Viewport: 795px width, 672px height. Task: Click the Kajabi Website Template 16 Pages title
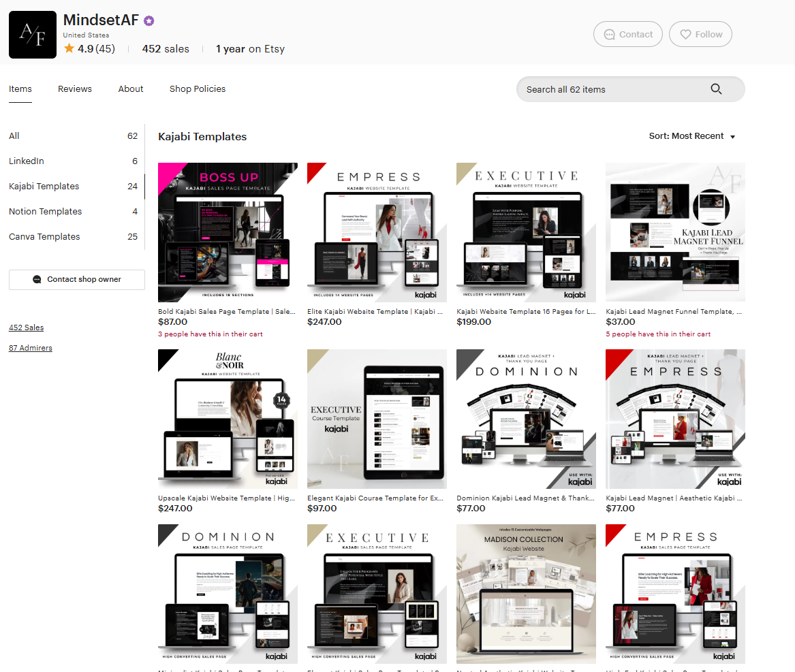click(x=526, y=312)
